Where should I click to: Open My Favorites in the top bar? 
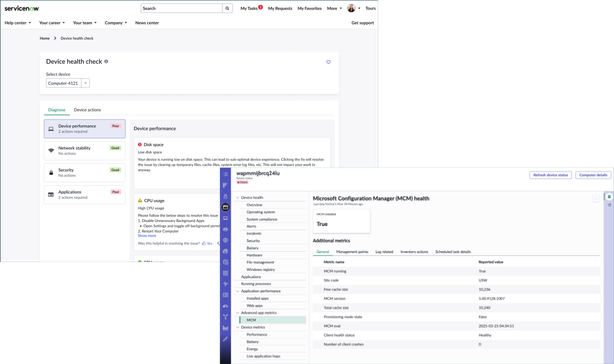309,8
